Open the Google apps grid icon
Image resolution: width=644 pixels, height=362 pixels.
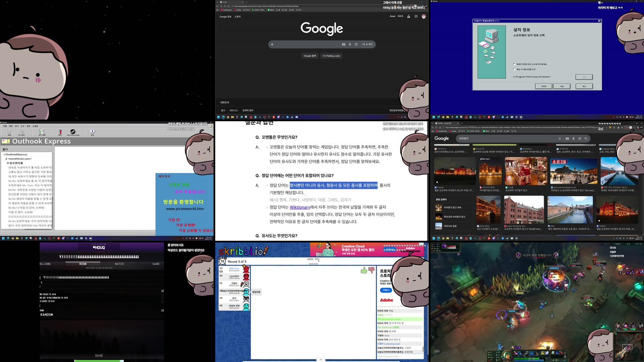416,17
